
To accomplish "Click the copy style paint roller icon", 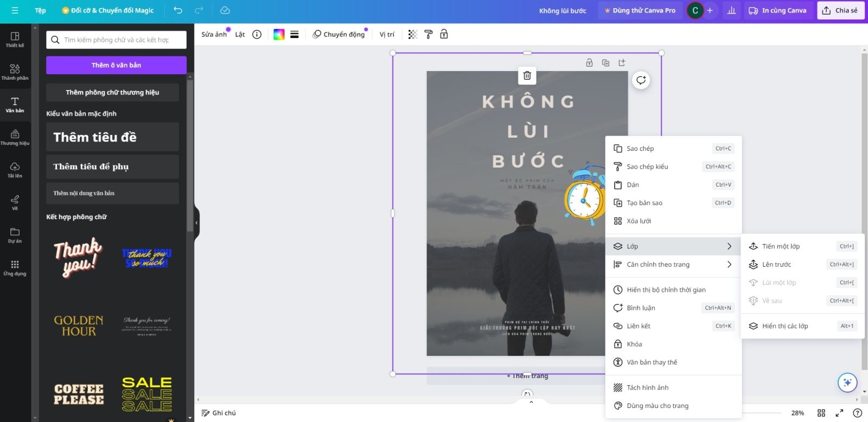I will click(x=428, y=34).
